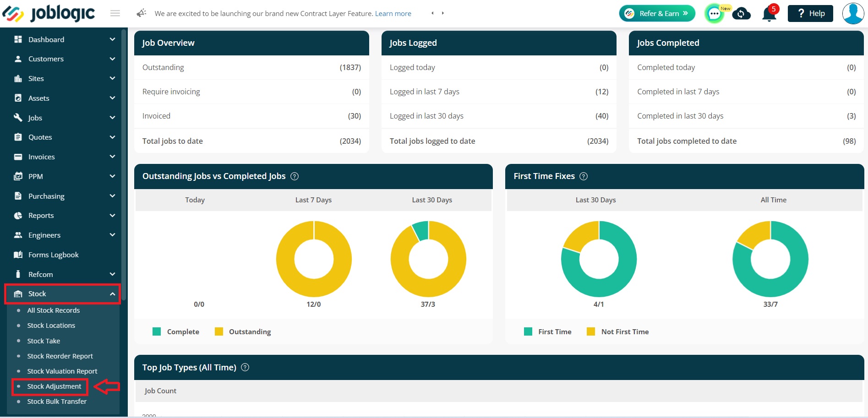
Task: Expand the Assets menu chevron
Action: pyautogui.click(x=112, y=98)
